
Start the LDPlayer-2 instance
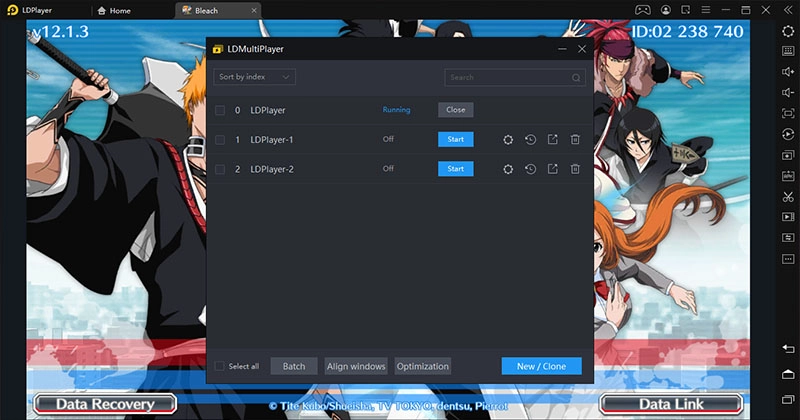click(456, 169)
